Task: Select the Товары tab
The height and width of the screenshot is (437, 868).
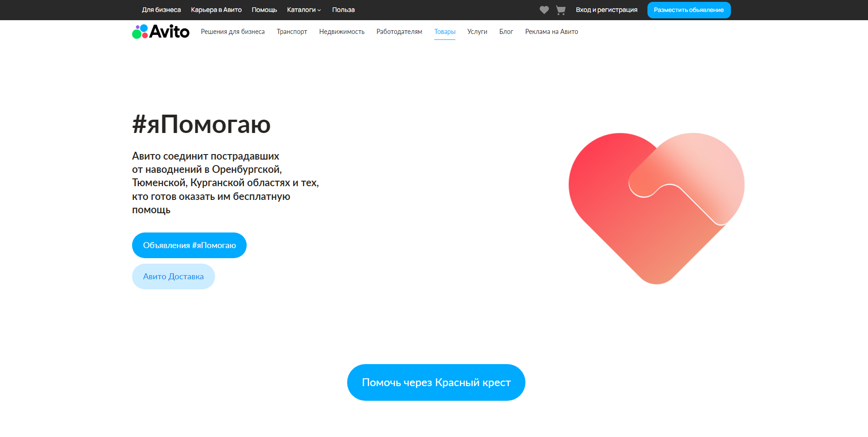Action: 445,32
